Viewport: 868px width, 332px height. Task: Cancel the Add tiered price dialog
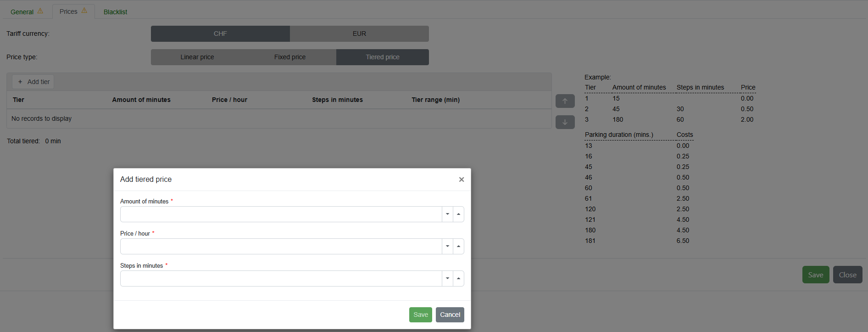(450, 315)
